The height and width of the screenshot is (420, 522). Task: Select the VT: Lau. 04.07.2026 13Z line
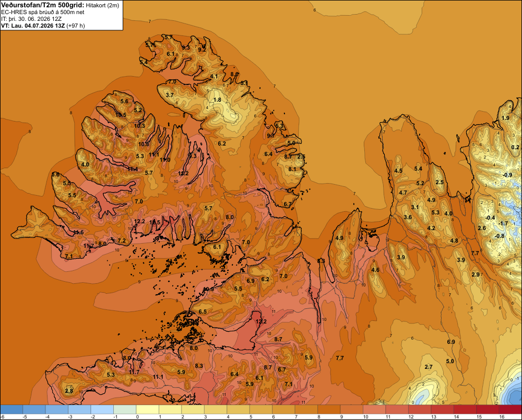tap(43, 26)
